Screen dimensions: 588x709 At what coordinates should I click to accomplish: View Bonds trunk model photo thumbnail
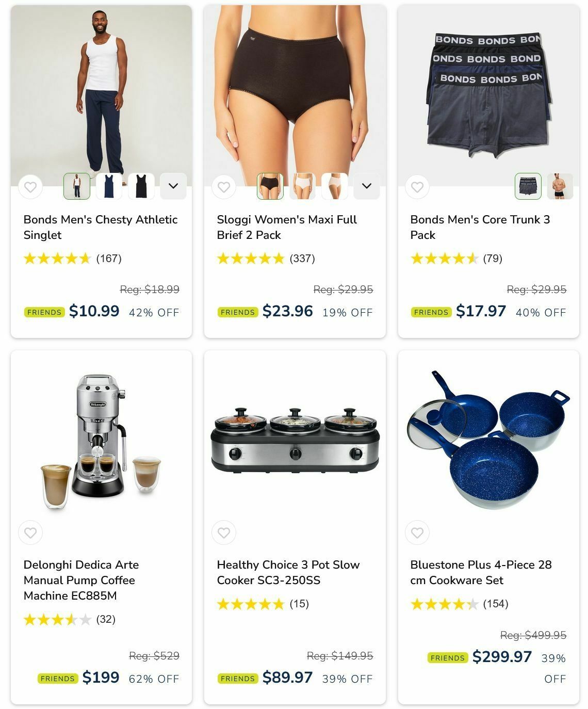pos(560,186)
